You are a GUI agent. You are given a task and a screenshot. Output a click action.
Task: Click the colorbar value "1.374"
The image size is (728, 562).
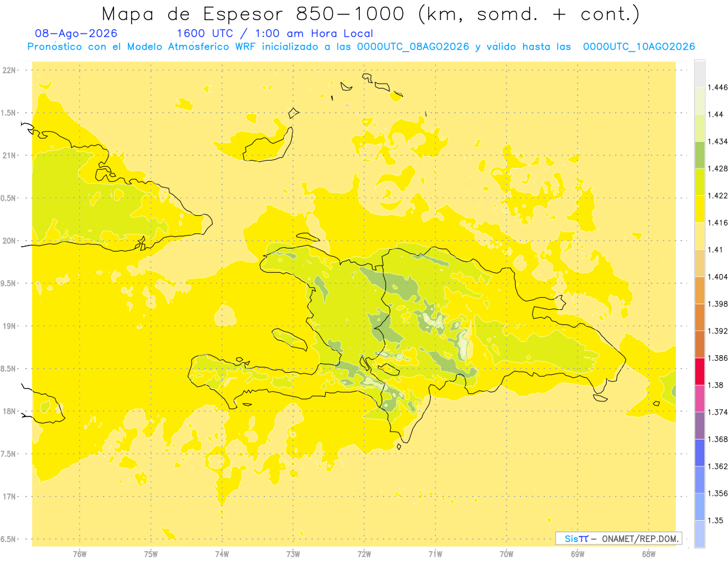pos(717,412)
